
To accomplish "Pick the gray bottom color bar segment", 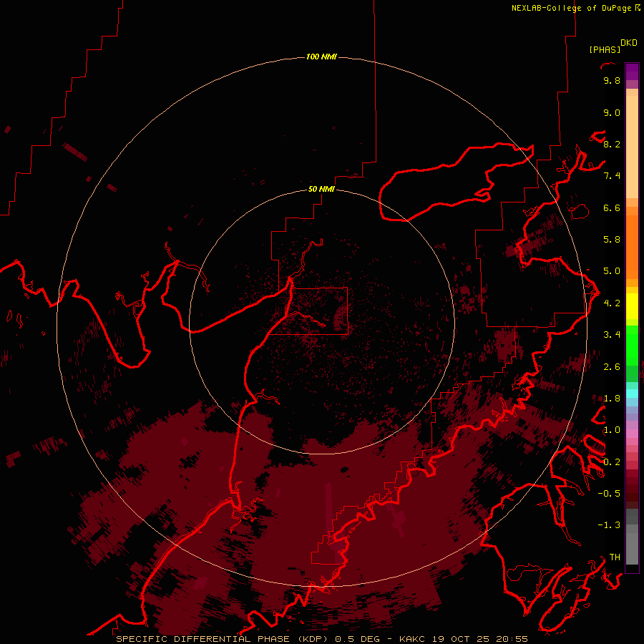I will click(632, 548).
